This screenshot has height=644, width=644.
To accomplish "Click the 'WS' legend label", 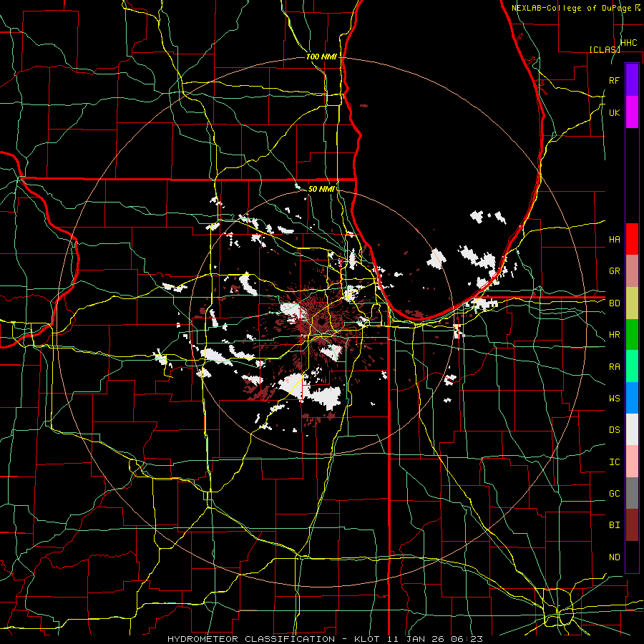I will click(x=614, y=399).
